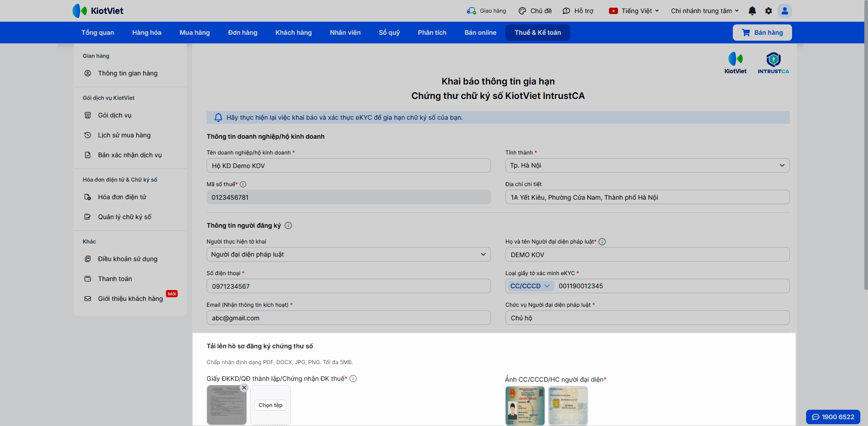Open the Nhân viên menu
The height and width of the screenshot is (426, 868).
pos(345,33)
